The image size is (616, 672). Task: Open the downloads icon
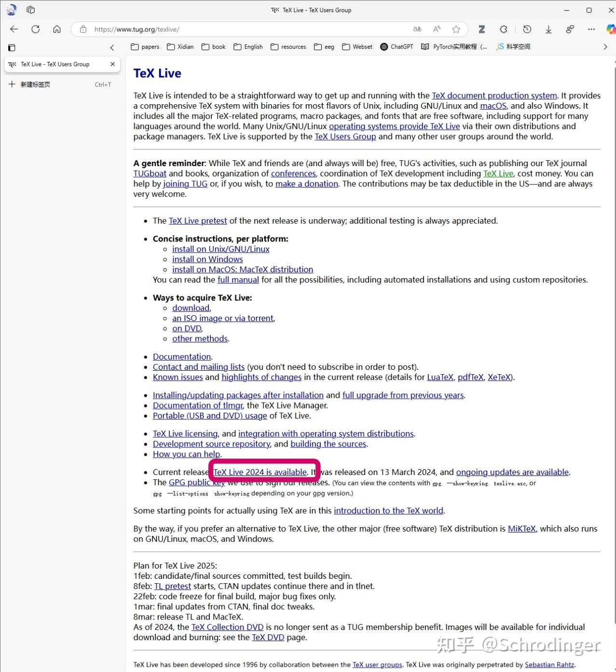click(548, 29)
